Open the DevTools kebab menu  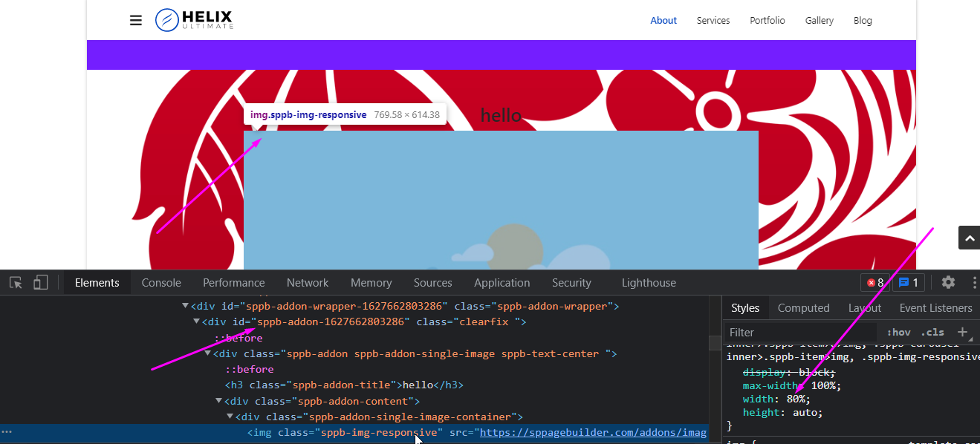coord(974,283)
